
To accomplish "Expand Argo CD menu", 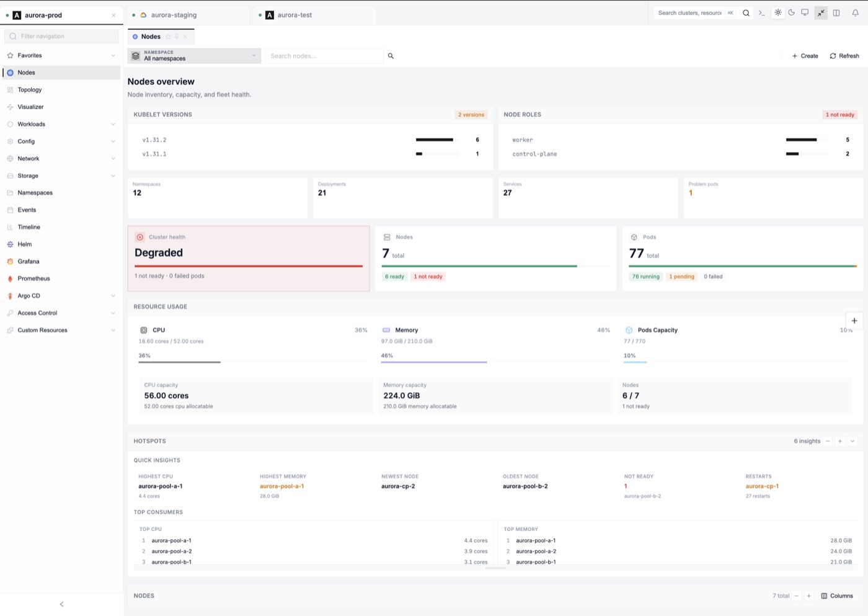I will pyautogui.click(x=61, y=296).
